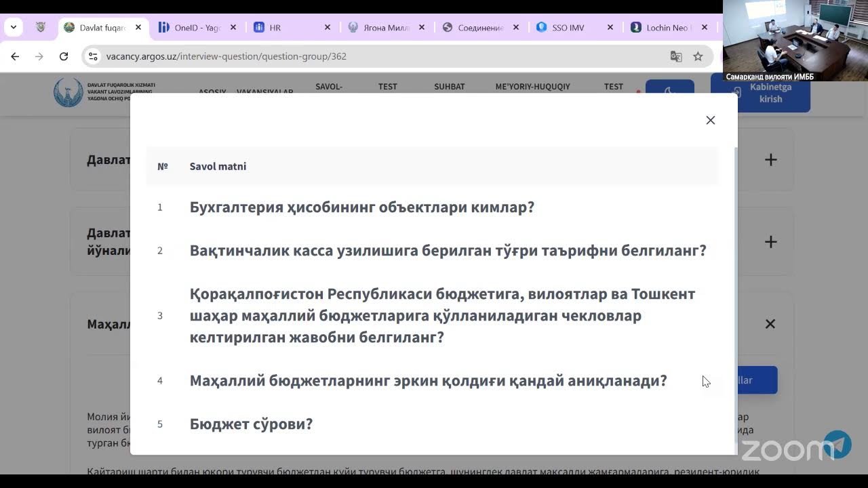This screenshot has height=488, width=868.
Task: Click the Kabinetga kirish button
Action: coord(760,92)
